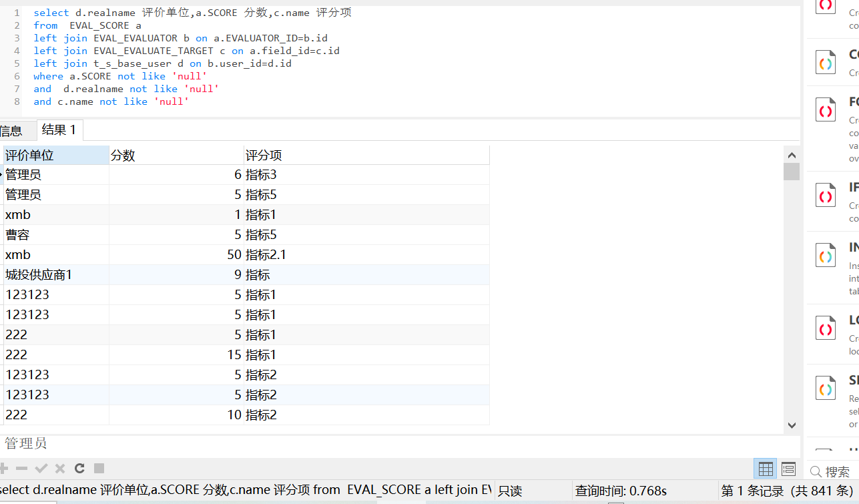Screen dimensions: 859x504
Task: Select the 指标2.1 cell
Action: [366, 255]
